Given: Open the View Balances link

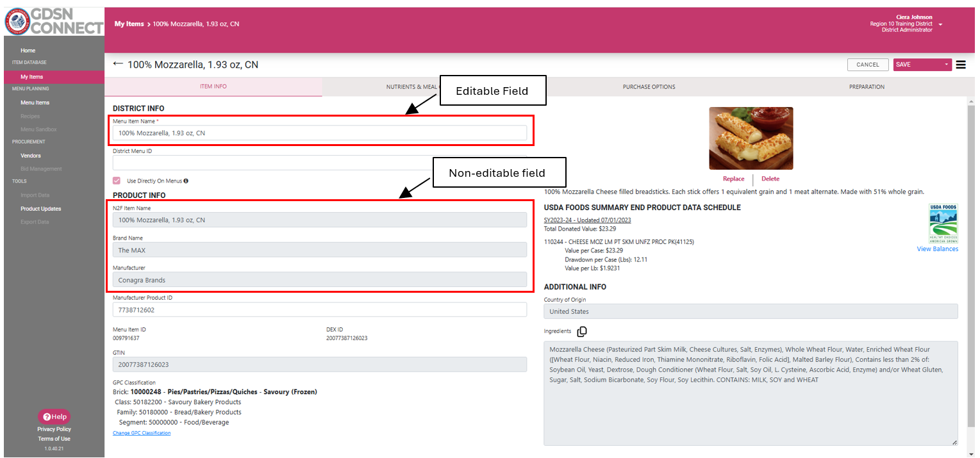Looking at the screenshot, I should pyautogui.click(x=937, y=249).
